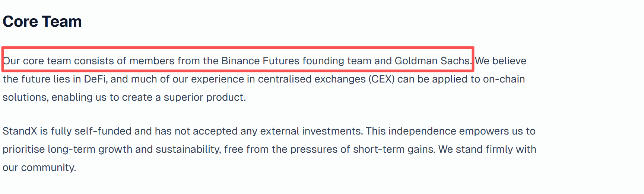Click the word "StandX" starting the second paragraph
Image resolution: width=644 pixels, height=194 pixels.
tap(20, 131)
